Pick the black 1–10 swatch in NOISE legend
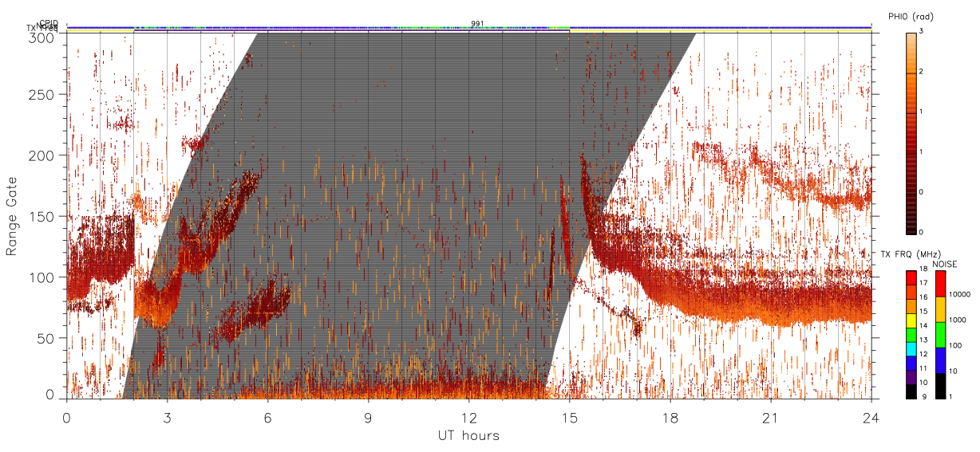This screenshot has width=980, height=452. coord(940,386)
